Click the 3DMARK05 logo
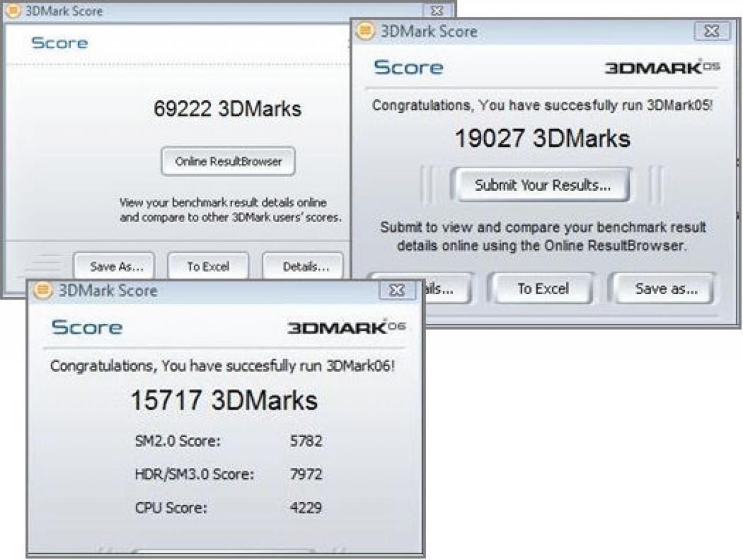This screenshot has width=743, height=560. click(662, 67)
